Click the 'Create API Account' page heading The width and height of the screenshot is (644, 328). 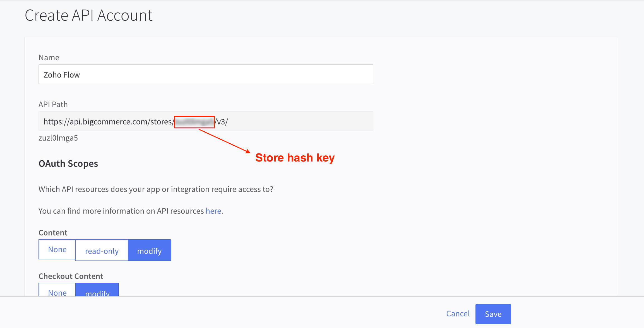tap(88, 15)
